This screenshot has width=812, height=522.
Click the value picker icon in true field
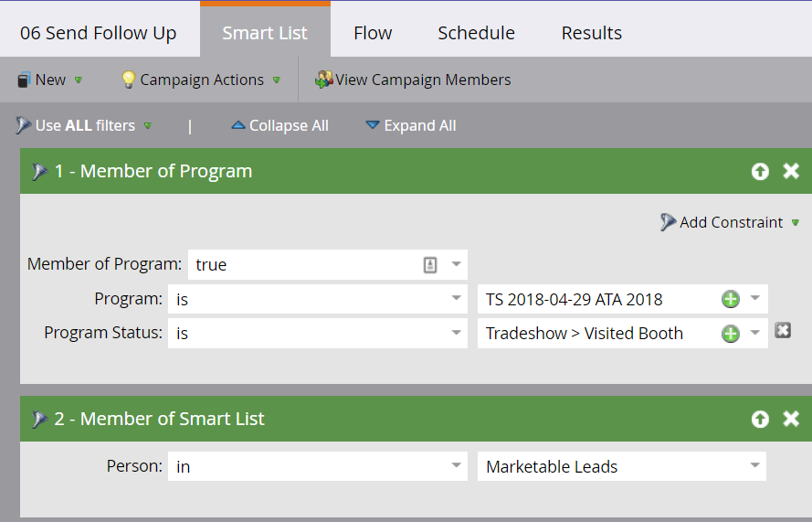(430, 265)
